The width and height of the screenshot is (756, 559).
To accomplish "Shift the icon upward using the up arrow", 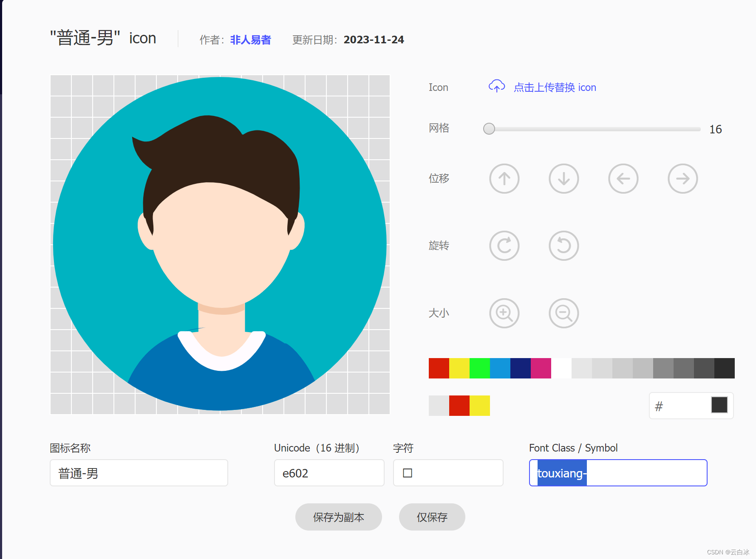I will click(504, 179).
